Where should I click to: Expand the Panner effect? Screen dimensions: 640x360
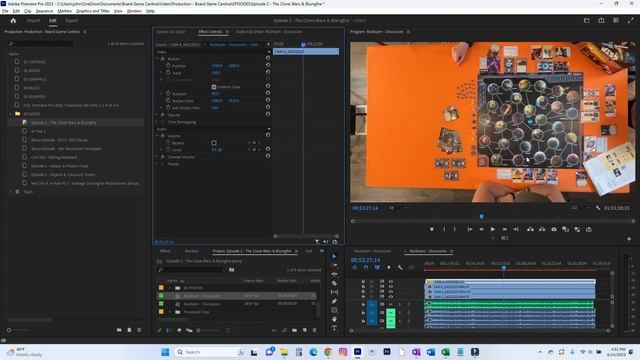158,164
